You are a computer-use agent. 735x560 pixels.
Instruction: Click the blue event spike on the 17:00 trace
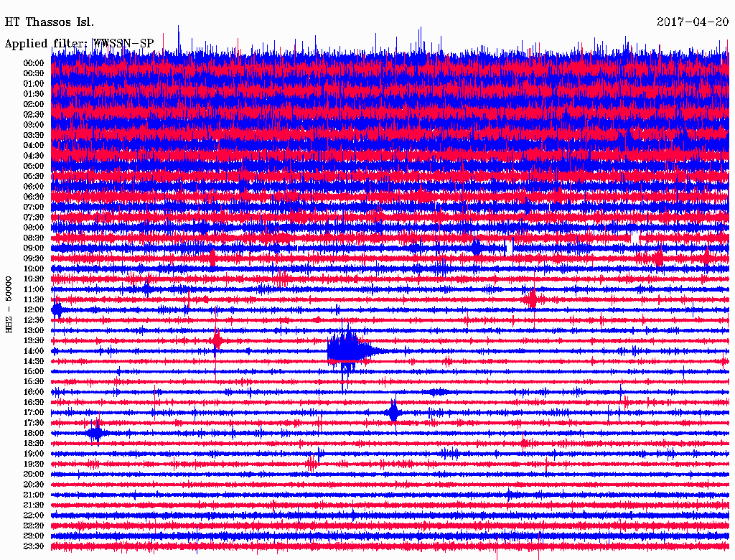(x=394, y=413)
